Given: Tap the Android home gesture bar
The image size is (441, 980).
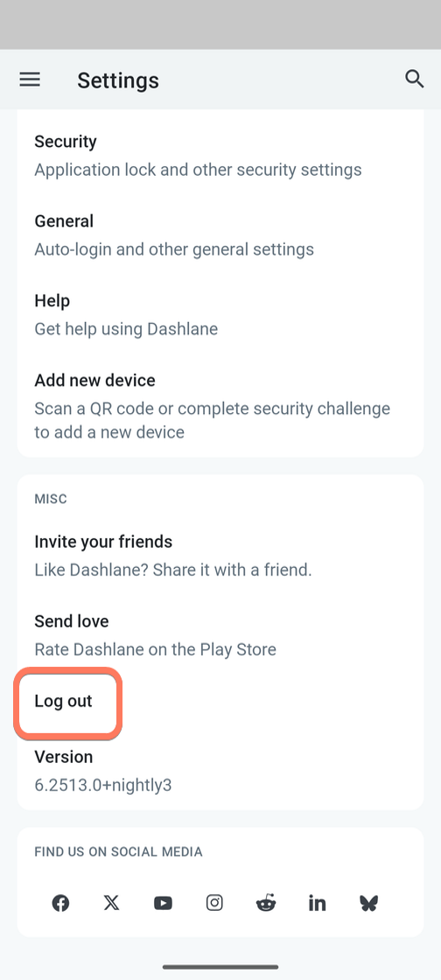Looking at the screenshot, I should [x=220, y=967].
